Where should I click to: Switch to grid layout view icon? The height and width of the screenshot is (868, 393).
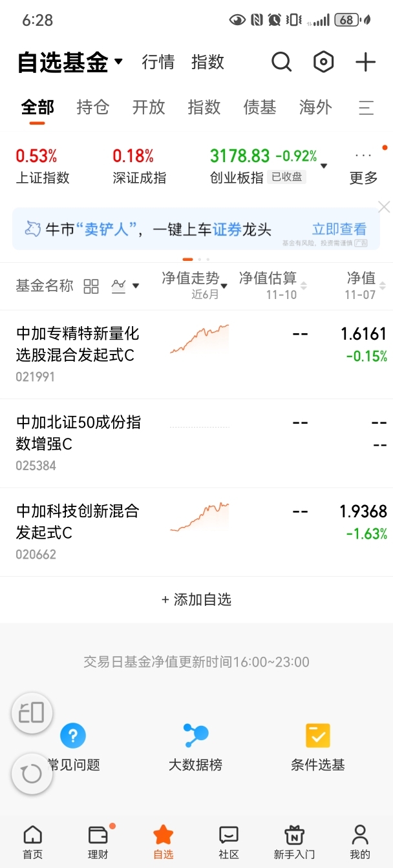coord(91,287)
